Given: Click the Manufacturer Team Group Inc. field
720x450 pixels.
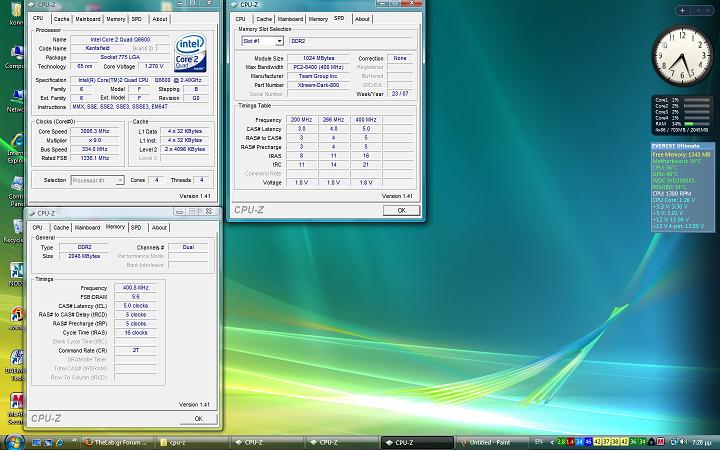Looking at the screenshot, I should coord(318,76).
